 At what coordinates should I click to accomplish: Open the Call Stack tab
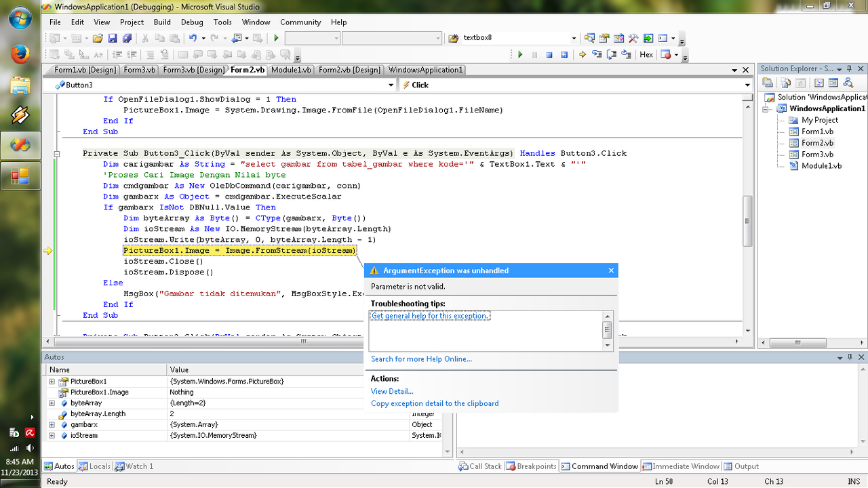pyautogui.click(x=480, y=466)
